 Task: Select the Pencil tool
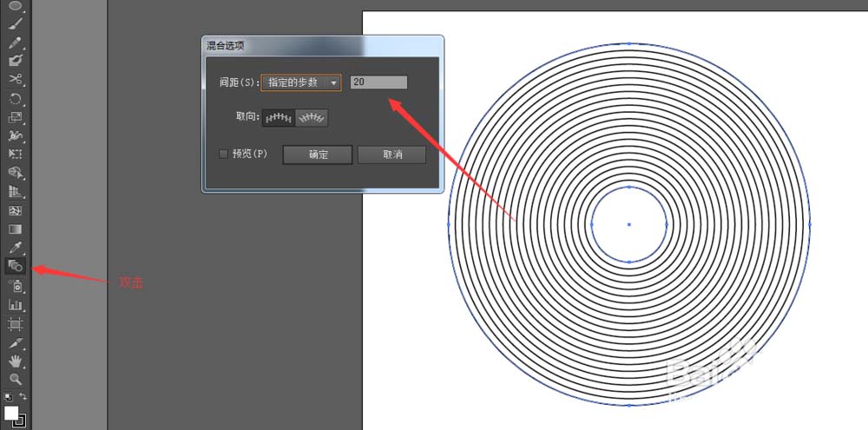16,43
